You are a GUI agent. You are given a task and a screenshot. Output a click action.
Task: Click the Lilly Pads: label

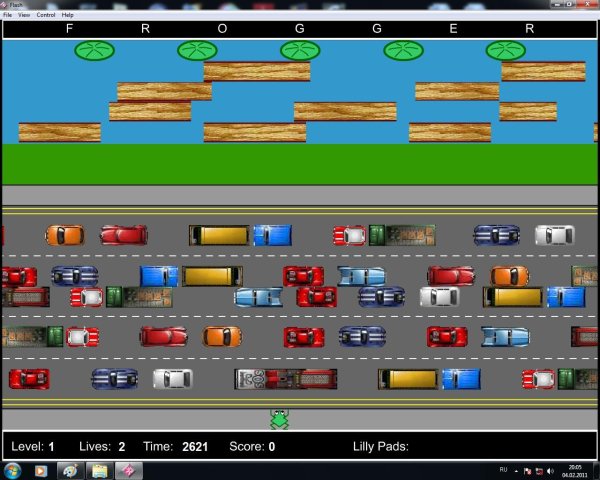(x=381, y=446)
